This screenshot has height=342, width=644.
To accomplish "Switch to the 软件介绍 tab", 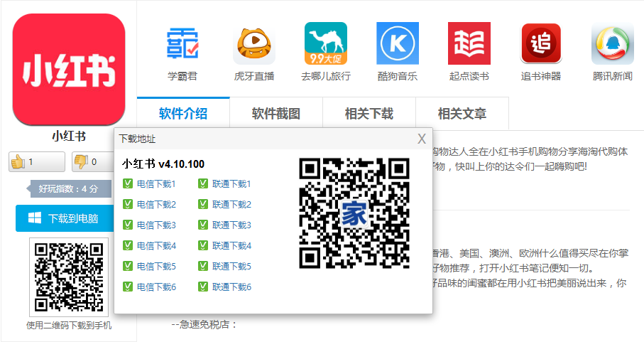I will click(x=183, y=114).
